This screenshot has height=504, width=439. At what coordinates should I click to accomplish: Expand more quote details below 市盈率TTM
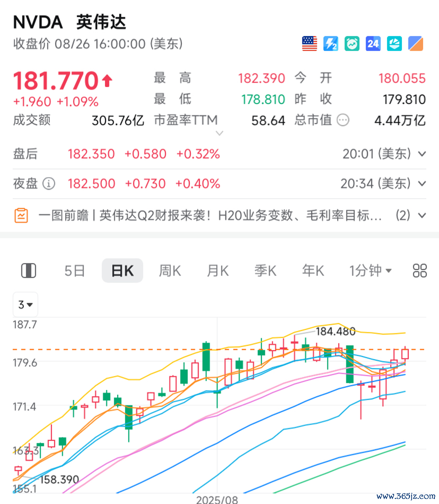[220, 134]
